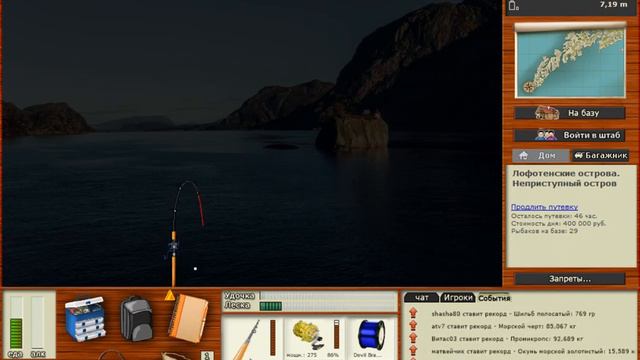
Task: Click the Войти в штаб button
Action: coord(570,135)
